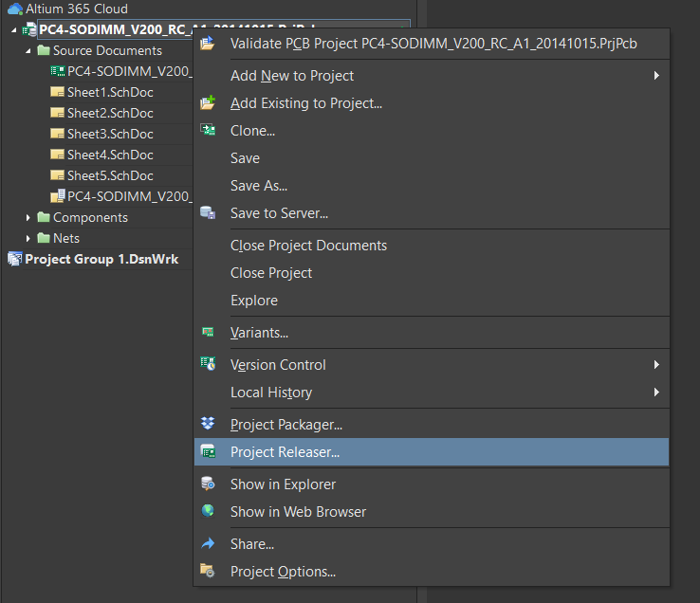Click the Version Control icon
This screenshot has width=700, height=603.
point(208,364)
